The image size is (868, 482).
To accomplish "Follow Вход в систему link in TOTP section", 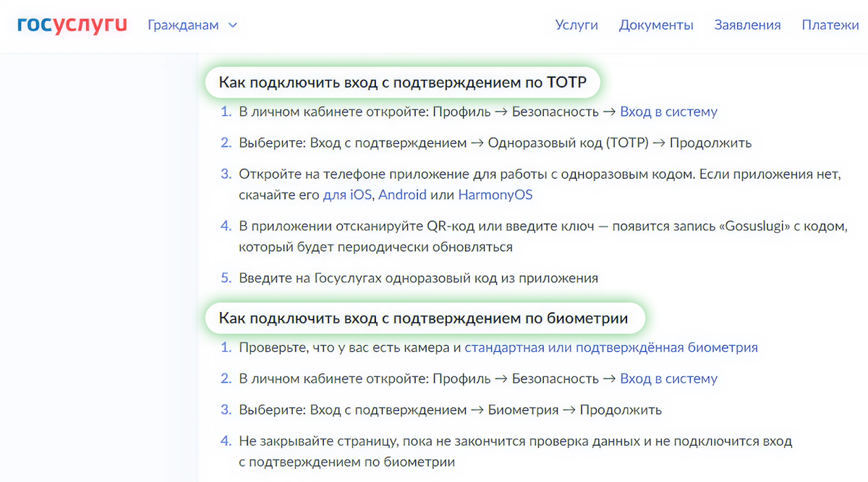I will click(x=668, y=112).
